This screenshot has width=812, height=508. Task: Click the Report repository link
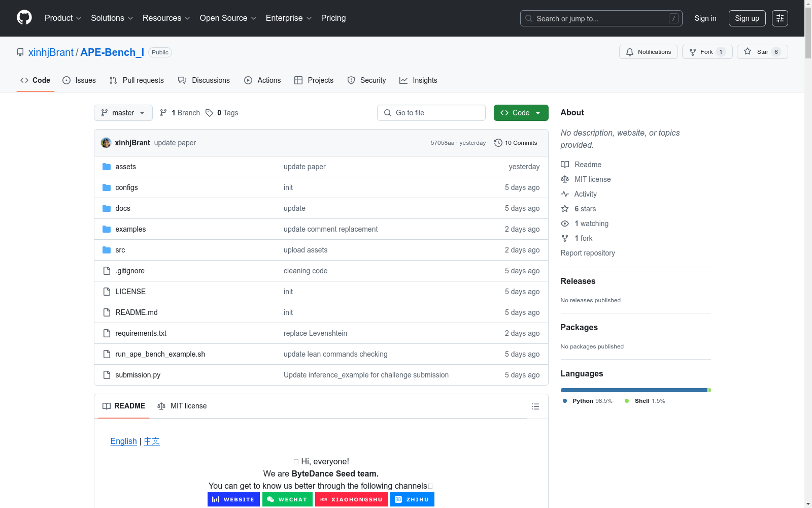[x=588, y=253]
